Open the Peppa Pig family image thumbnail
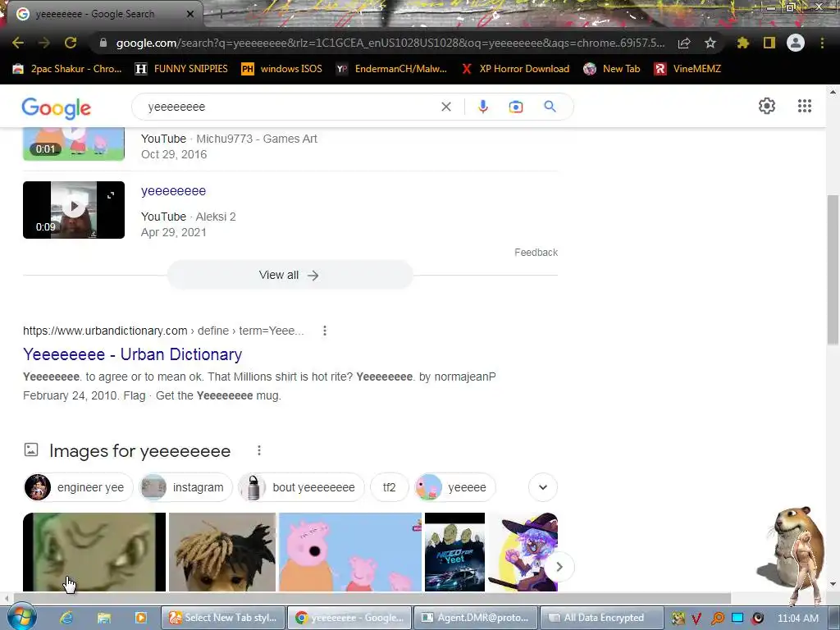This screenshot has width=840, height=630. tap(350, 552)
